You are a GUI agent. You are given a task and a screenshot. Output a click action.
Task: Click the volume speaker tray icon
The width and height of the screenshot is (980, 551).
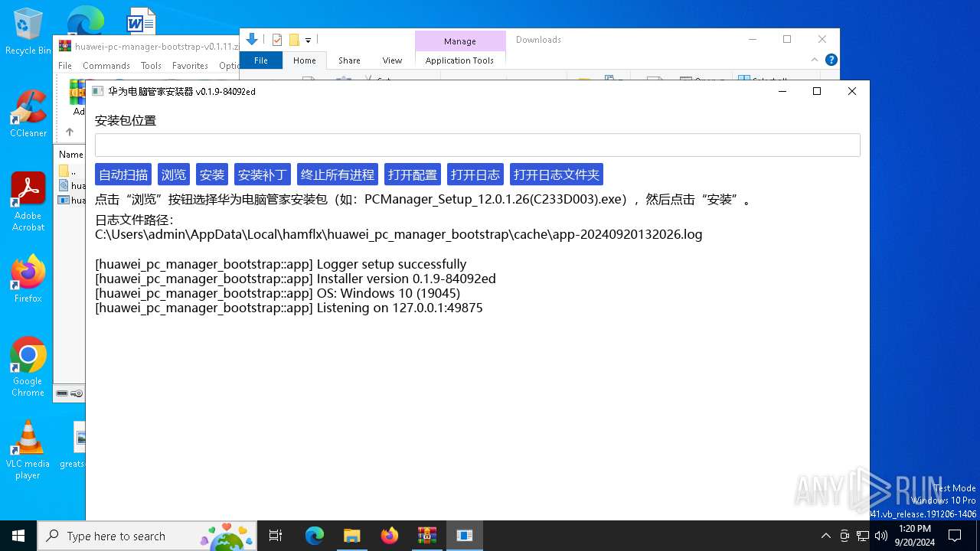pos(881,536)
